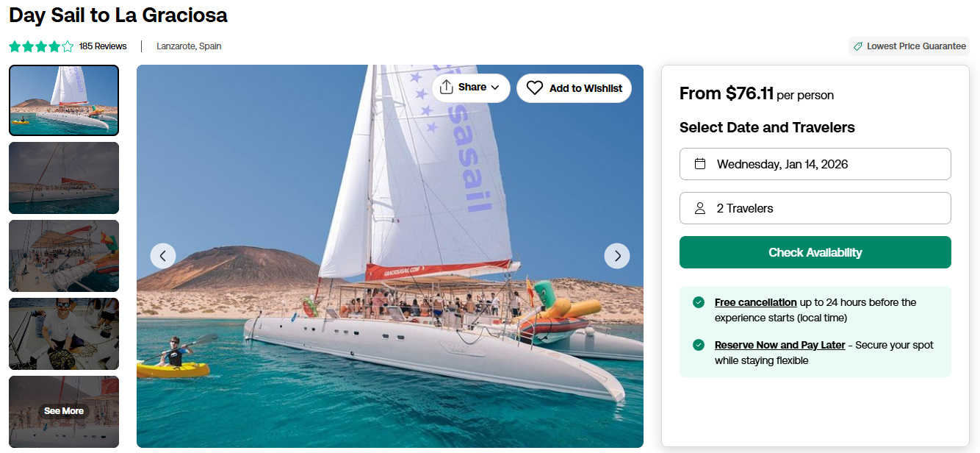Go to the previous photo arrow

[x=163, y=256]
